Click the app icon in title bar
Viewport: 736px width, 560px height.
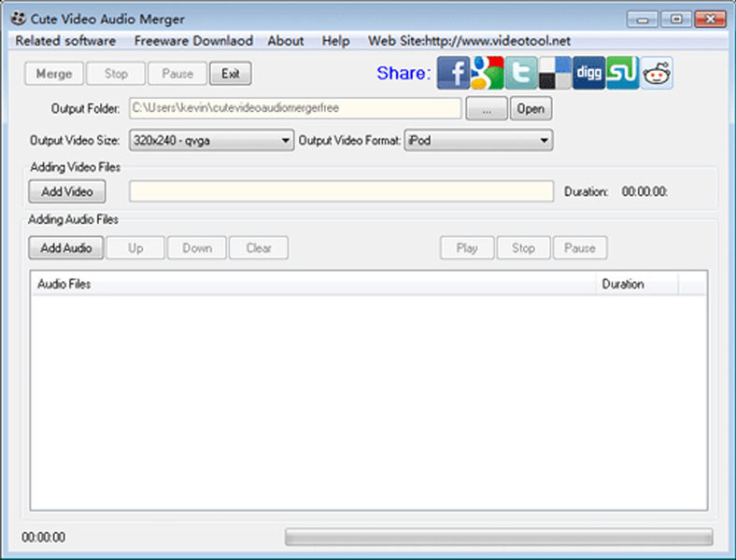pyautogui.click(x=18, y=19)
